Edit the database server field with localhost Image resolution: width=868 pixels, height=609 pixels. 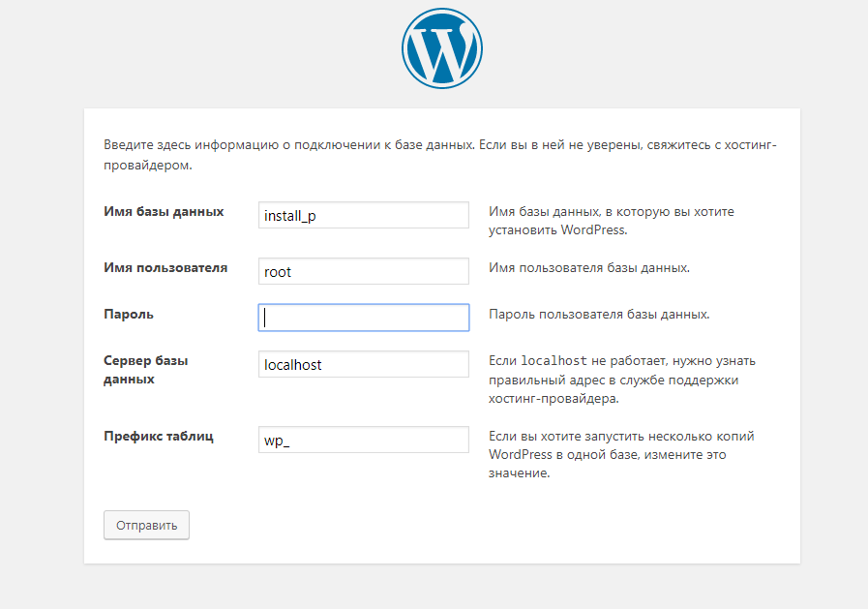tap(364, 364)
